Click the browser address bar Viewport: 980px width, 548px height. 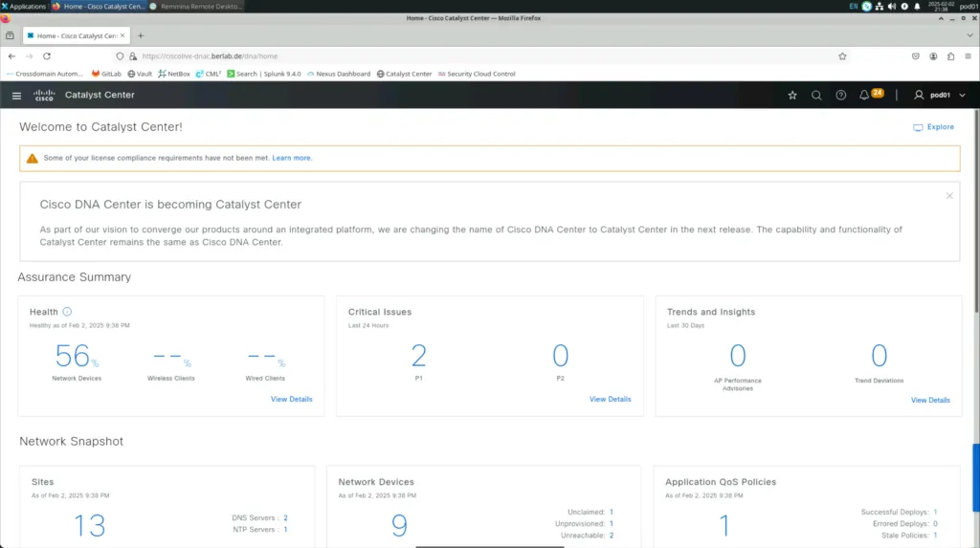point(479,56)
